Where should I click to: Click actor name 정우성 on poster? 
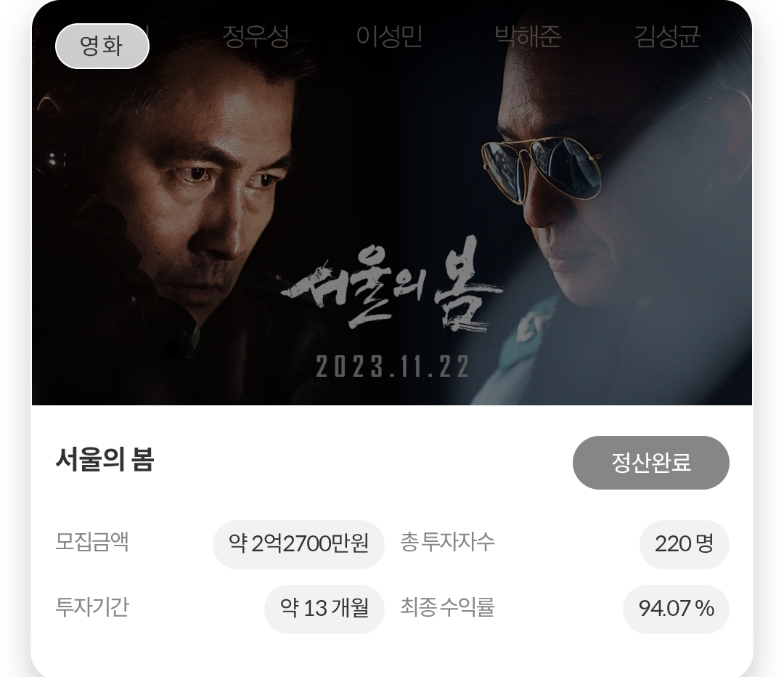(x=256, y=36)
